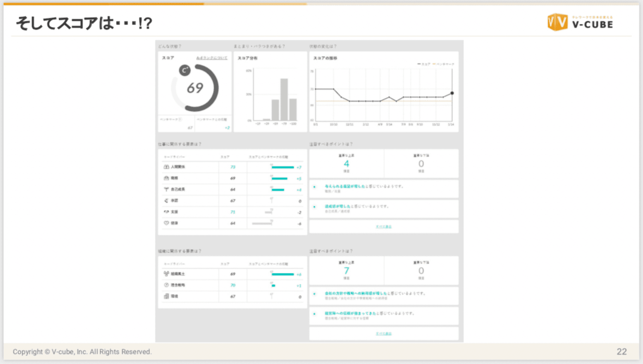This screenshot has width=643, height=364.
Task: Click the V-CUBE logo
Action: (580, 22)
